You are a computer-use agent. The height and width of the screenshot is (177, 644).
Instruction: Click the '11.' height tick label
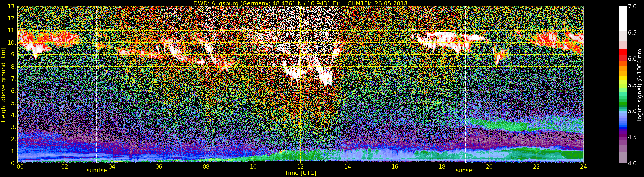[12, 31]
